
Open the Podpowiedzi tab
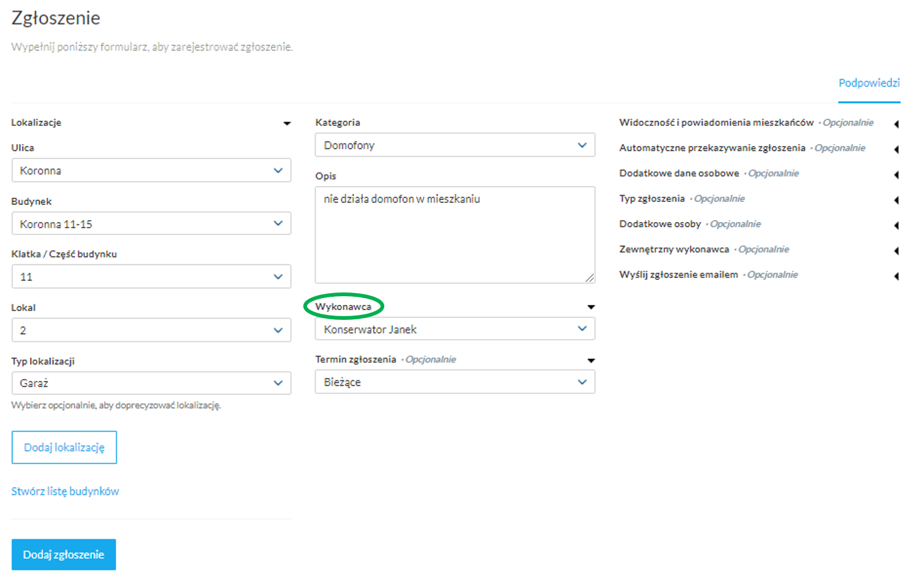tap(868, 83)
